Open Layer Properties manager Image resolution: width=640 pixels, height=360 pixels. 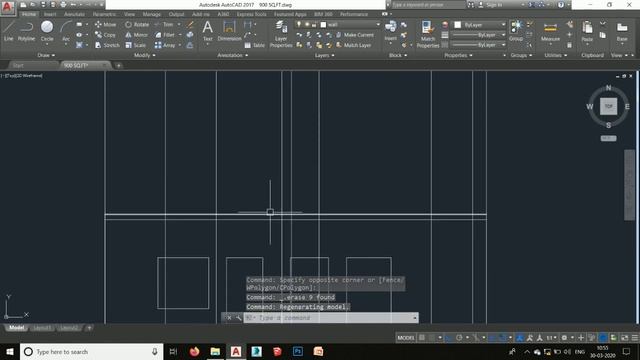(281, 34)
